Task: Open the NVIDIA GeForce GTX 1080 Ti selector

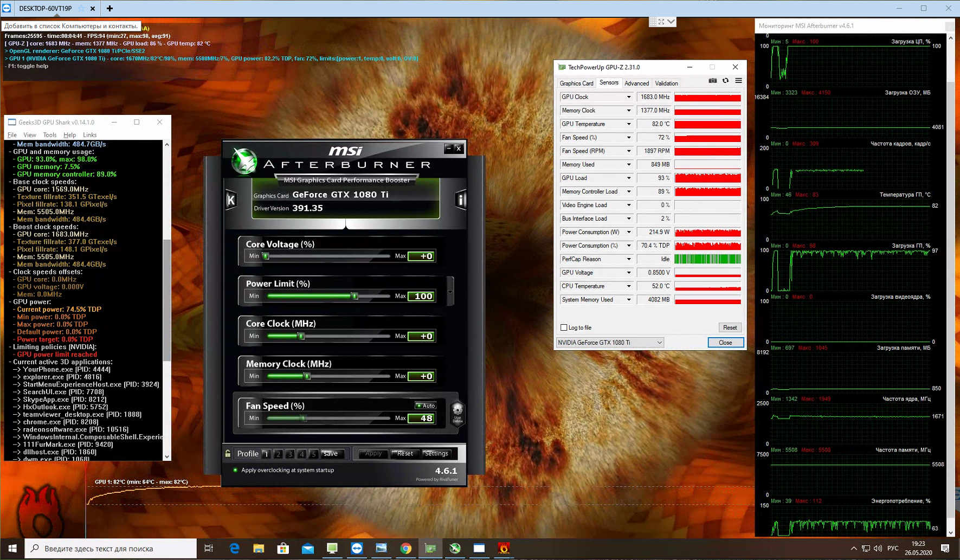Action: [610, 343]
